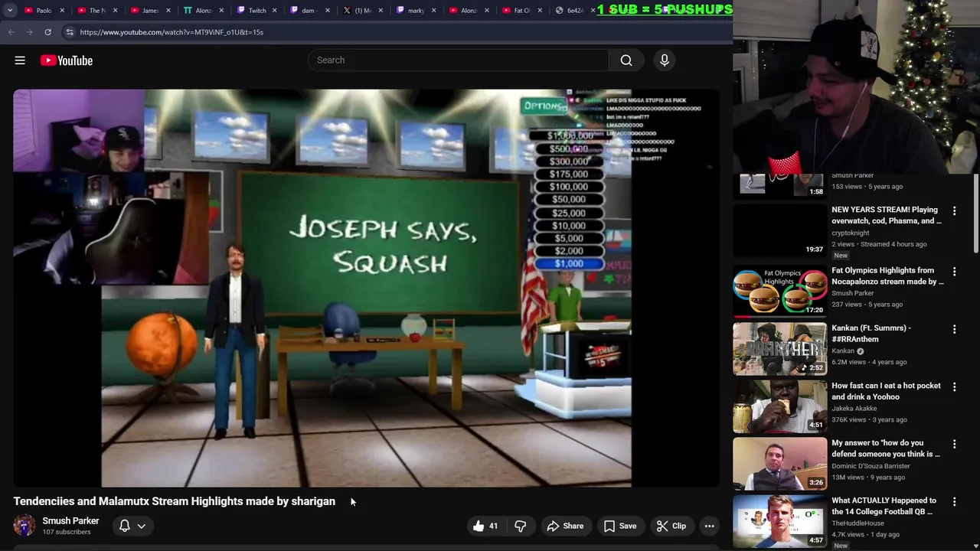Open the black 19:37 stream thumbnail

780,230
